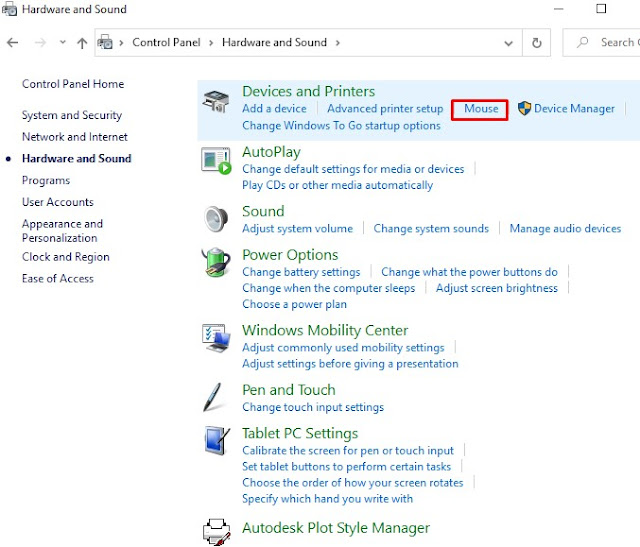
Task: Click Change default settings for media or devices
Action: tap(353, 169)
